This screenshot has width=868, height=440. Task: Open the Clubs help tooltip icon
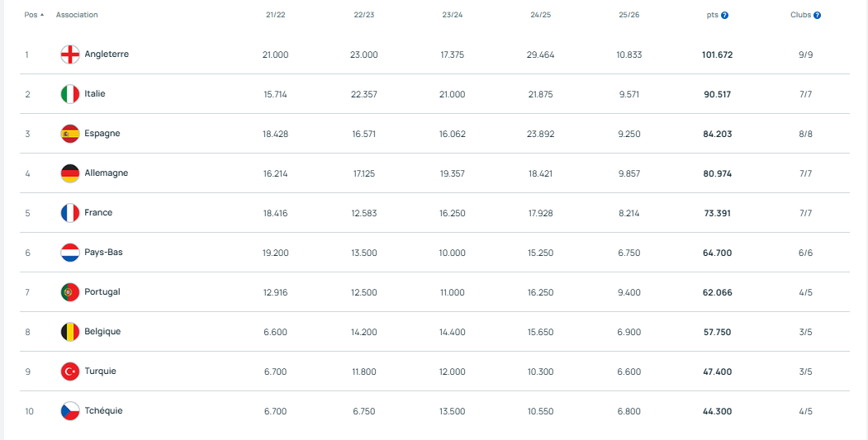(x=817, y=16)
